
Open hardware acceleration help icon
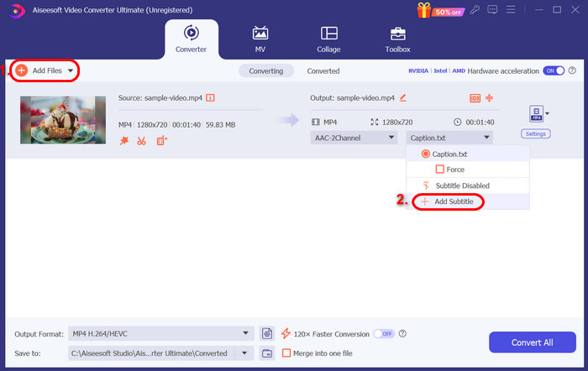[x=572, y=71]
